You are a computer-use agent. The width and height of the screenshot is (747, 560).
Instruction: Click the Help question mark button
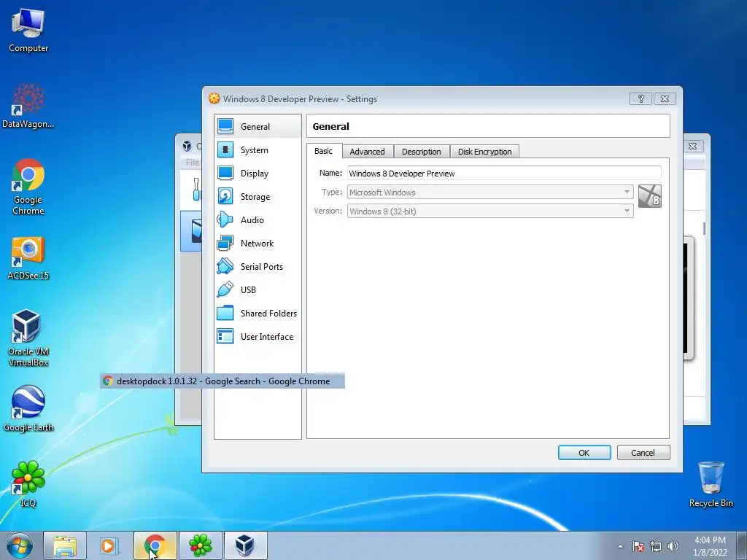(x=640, y=98)
